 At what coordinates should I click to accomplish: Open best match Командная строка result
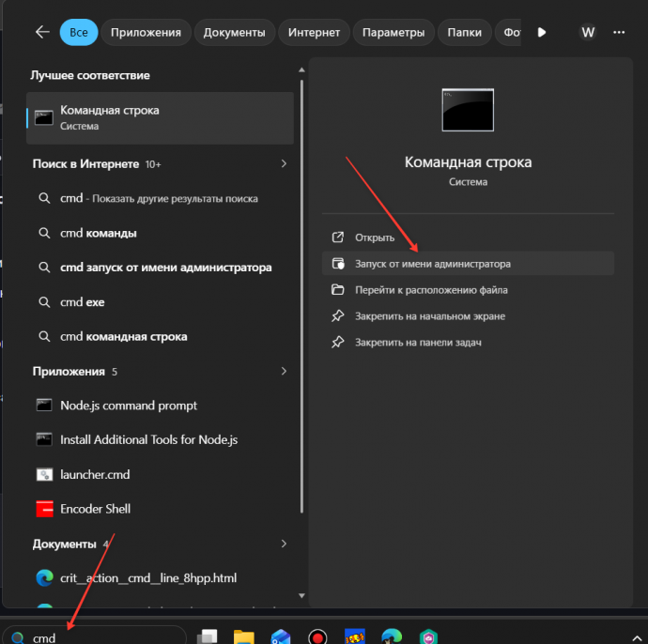[x=160, y=118]
